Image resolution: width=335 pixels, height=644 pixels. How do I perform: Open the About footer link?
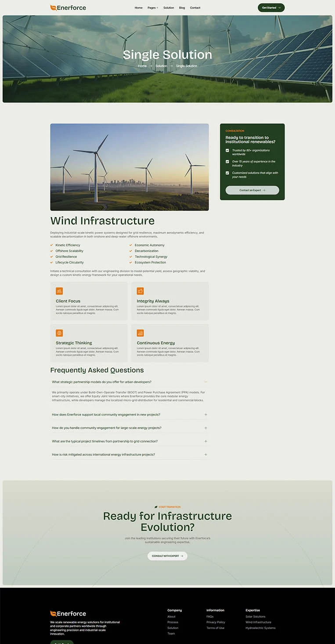pos(171,616)
